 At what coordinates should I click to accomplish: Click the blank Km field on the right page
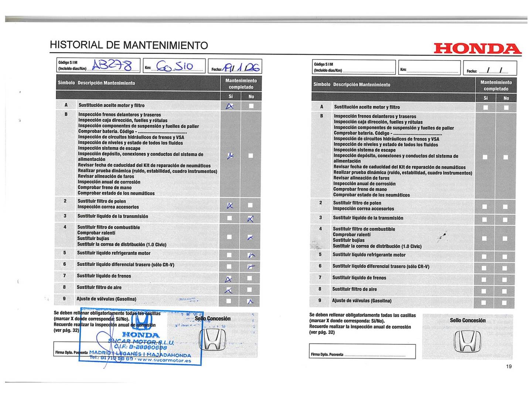click(x=429, y=68)
